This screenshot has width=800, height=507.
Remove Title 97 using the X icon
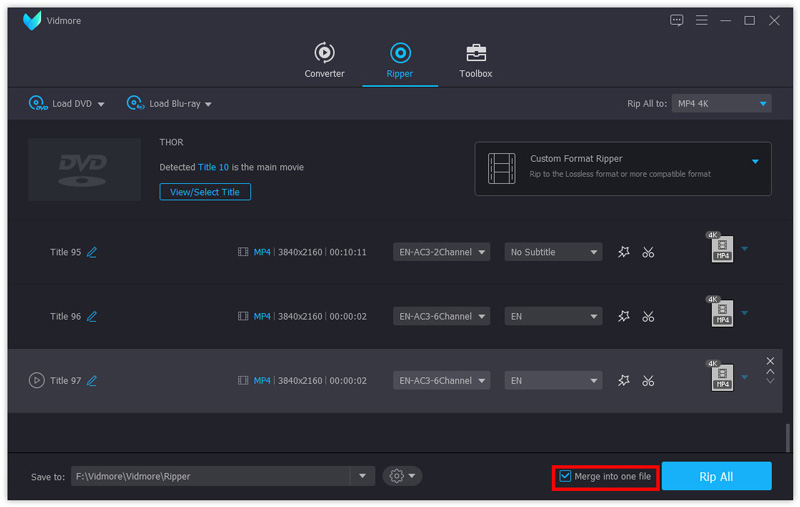point(770,361)
